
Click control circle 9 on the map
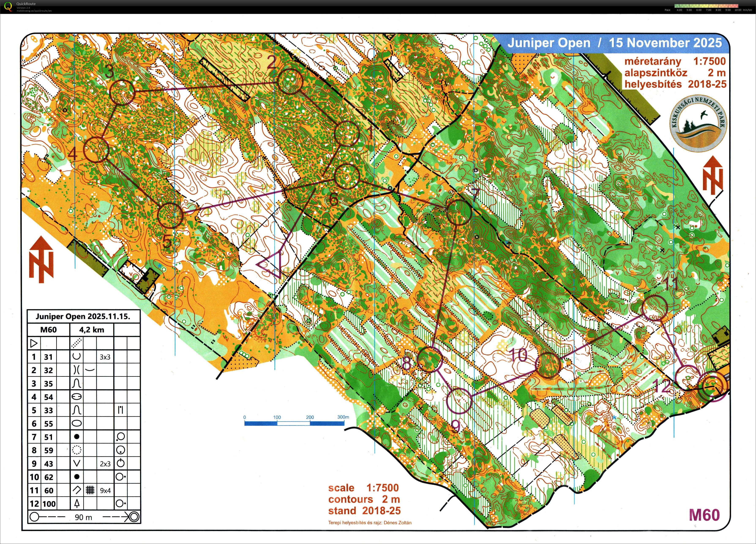pos(459,401)
